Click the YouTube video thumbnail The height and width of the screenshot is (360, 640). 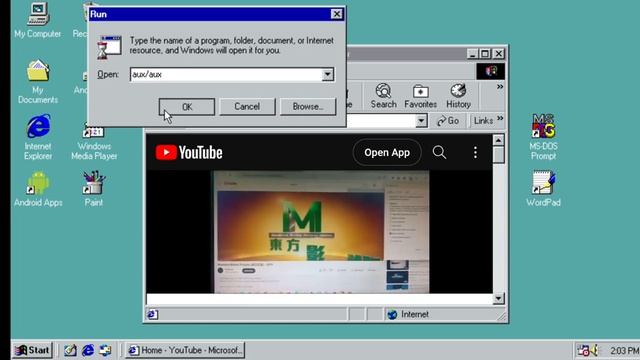click(x=321, y=231)
